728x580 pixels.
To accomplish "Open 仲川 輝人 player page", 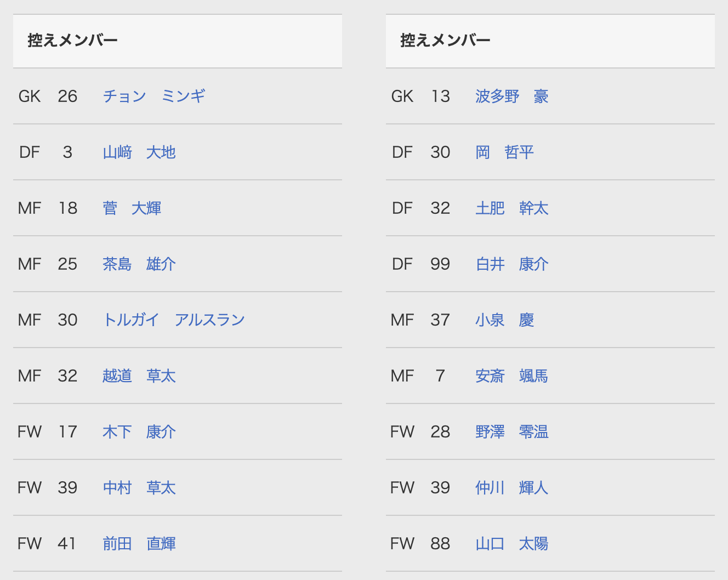I will pyautogui.click(x=512, y=488).
